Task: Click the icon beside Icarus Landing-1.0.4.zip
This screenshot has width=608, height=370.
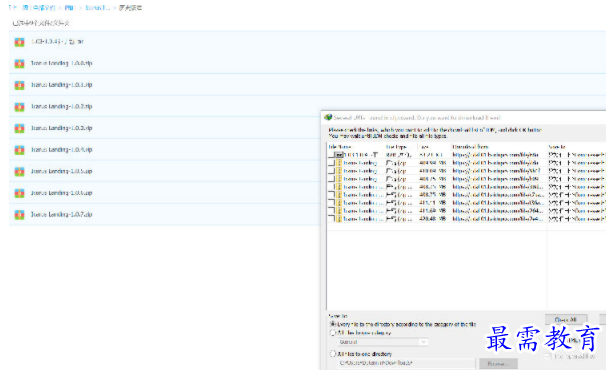Action: coord(19,150)
